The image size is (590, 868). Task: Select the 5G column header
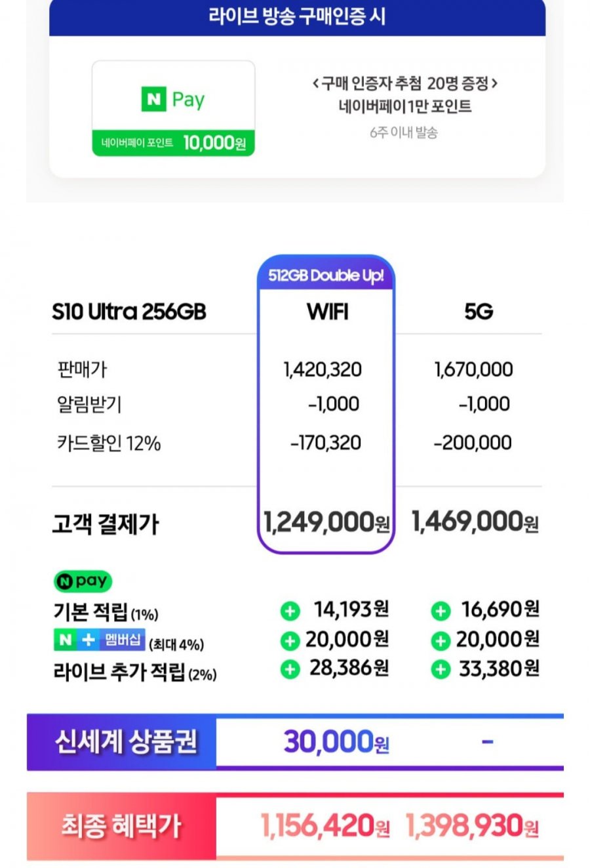pyautogui.click(x=479, y=312)
